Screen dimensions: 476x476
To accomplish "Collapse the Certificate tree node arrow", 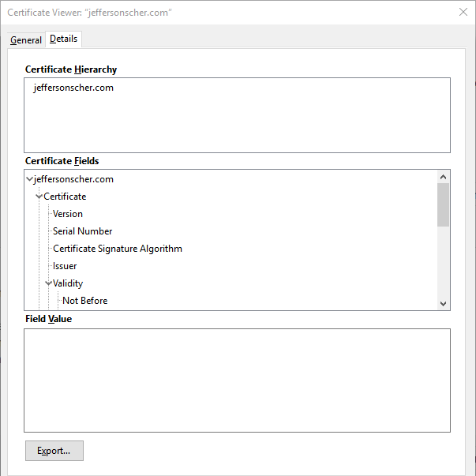I will (x=39, y=197).
